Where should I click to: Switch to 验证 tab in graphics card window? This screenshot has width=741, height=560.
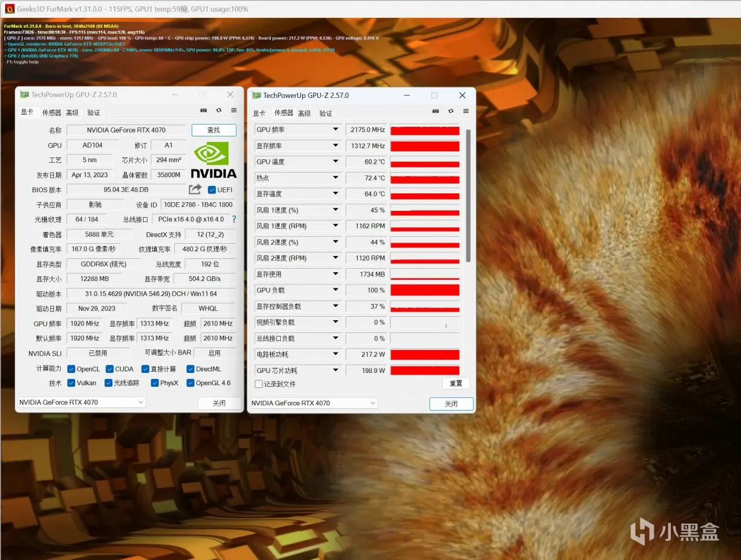pyautogui.click(x=94, y=112)
